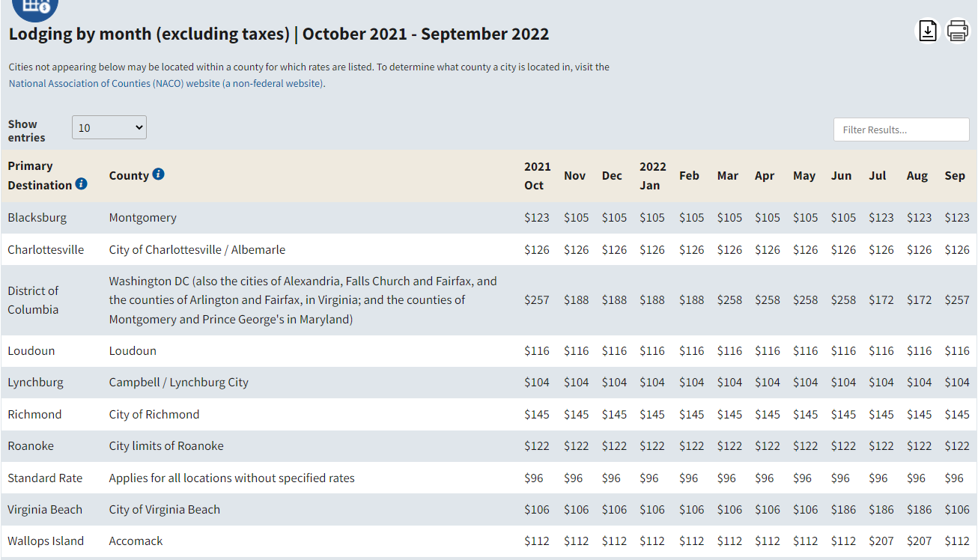Select the Standard Rate row label

tap(45, 478)
